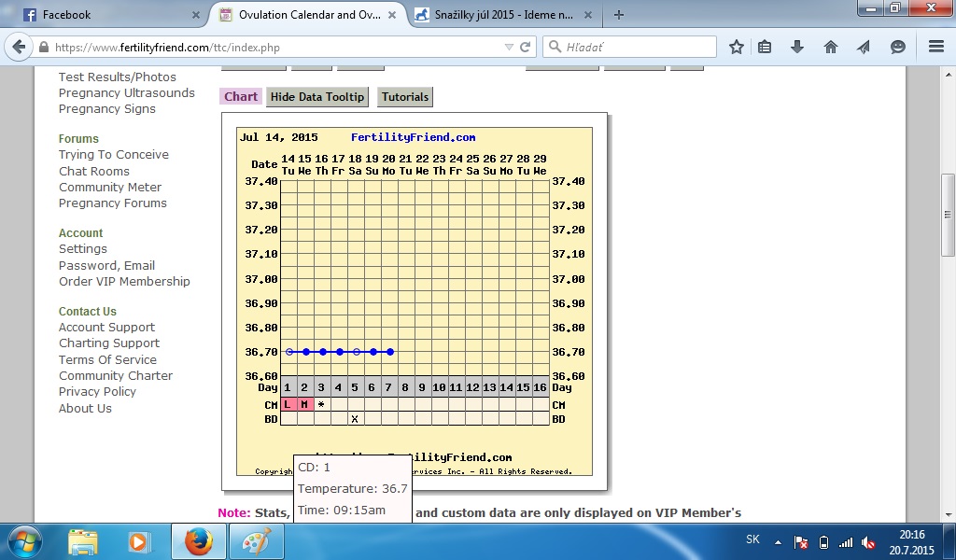Open Windows Media Player in taskbar
Screen dimensions: 956x560
click(x=139, y=541)
